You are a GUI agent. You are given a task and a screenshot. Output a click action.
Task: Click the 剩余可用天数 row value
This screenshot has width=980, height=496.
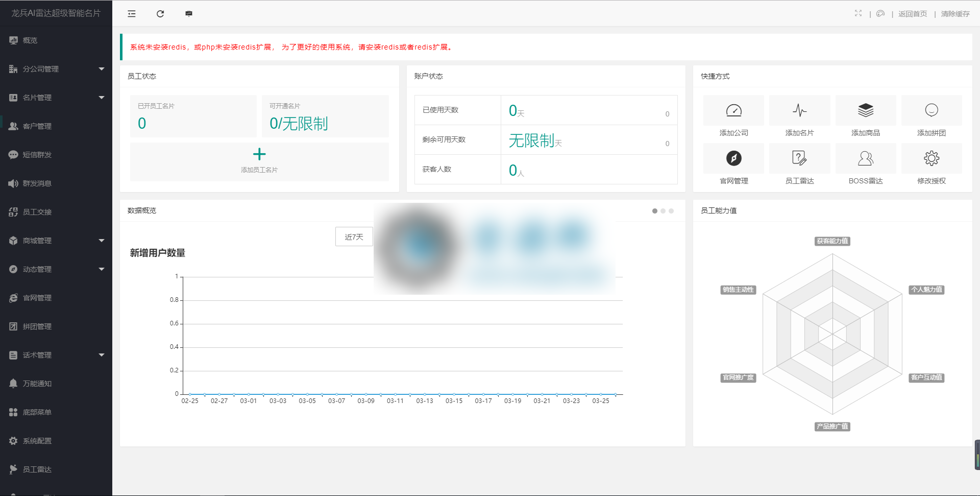589,140
